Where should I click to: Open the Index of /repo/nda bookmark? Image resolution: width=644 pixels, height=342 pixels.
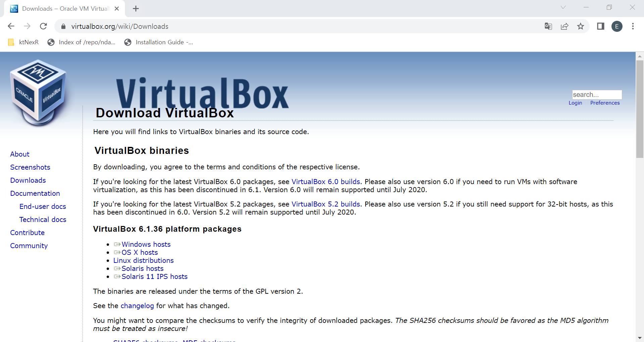(82, 42)
